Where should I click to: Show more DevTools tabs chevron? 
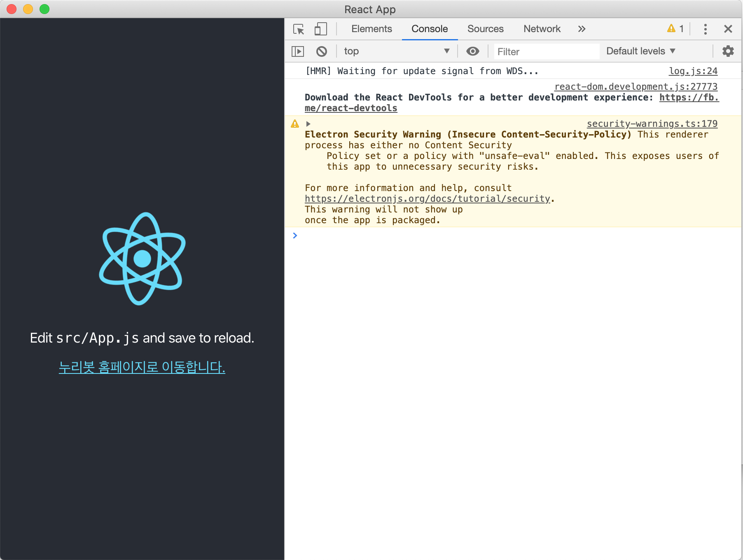click(x=582, y=29)
